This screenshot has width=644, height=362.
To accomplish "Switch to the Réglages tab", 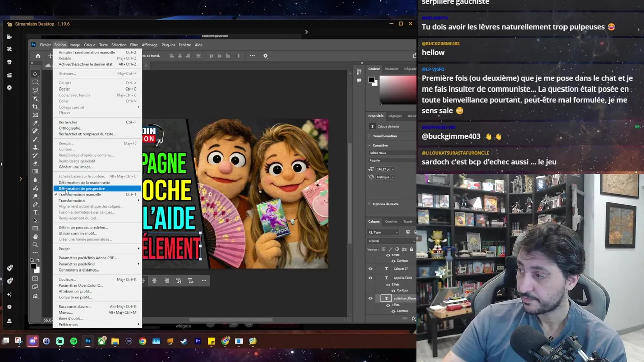I will point(395,116).
